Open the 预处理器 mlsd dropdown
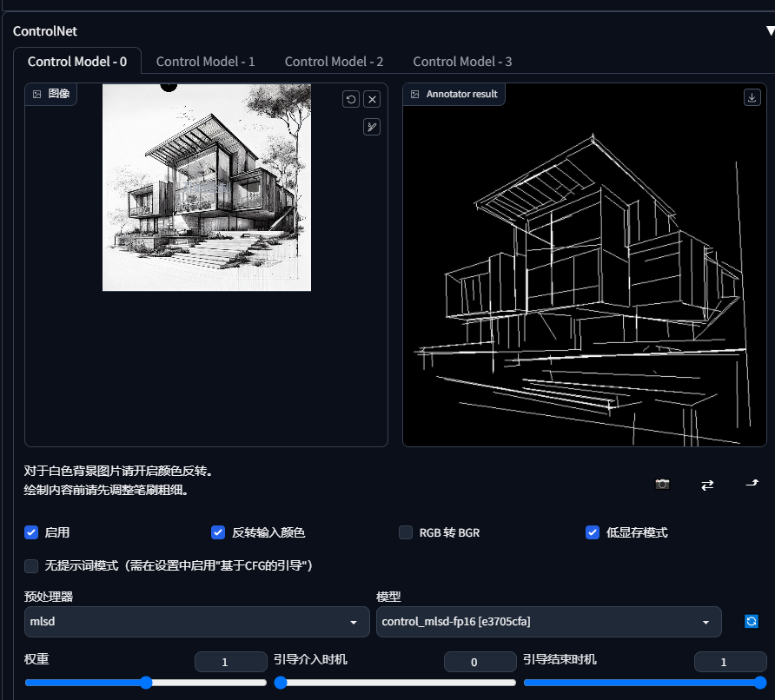 tap(196, 622)
